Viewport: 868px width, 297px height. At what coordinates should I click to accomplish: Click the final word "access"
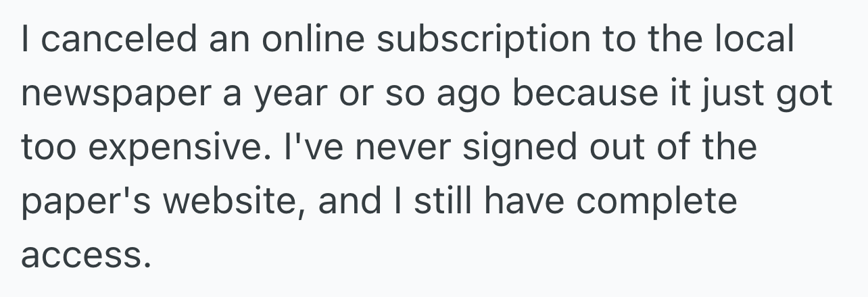pos(83,255)
